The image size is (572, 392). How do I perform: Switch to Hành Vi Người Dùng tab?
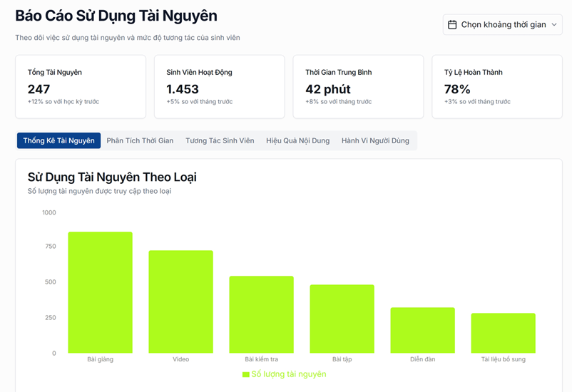pos(375,140)
